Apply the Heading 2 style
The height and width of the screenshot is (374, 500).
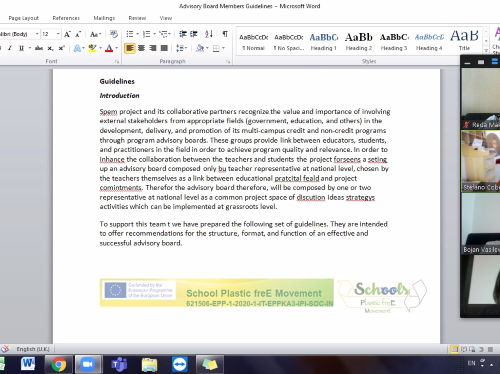pyautogui.click(x=359, y=42)
